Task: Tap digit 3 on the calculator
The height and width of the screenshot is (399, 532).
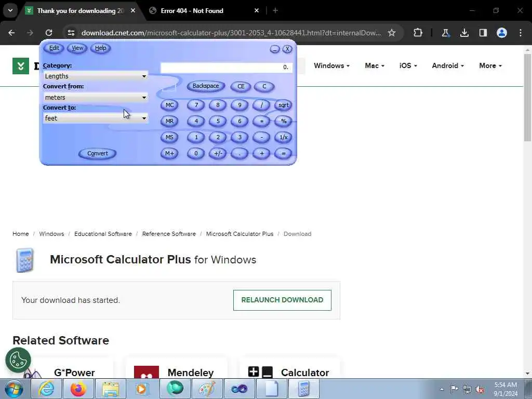Action: 240,137
